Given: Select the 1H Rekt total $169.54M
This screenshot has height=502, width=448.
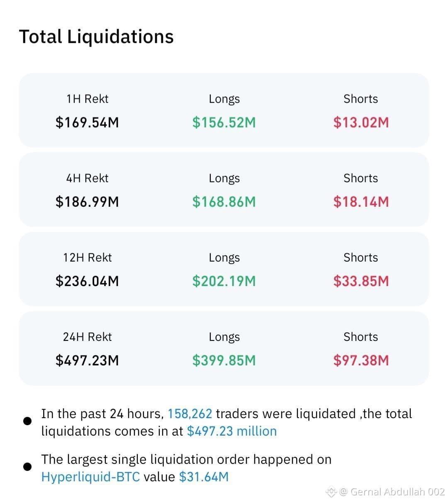Looking at the screenshot, I should pos(87,122).
